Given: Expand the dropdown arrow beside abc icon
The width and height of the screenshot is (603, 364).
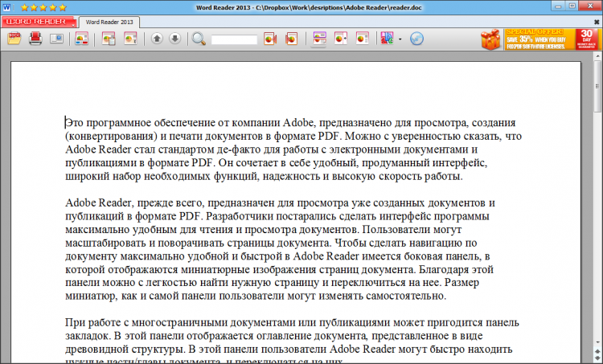Looking at the screenshot, I should point(400,39).
